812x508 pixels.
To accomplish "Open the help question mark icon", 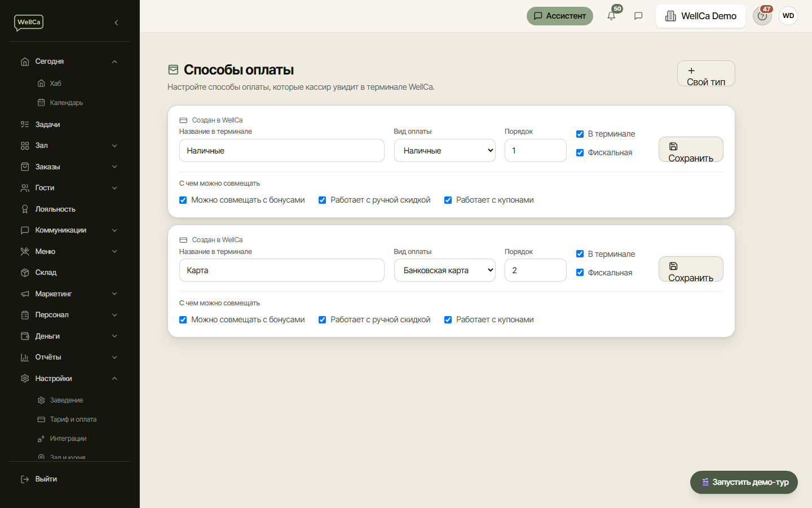I will (x=762, y=16).
